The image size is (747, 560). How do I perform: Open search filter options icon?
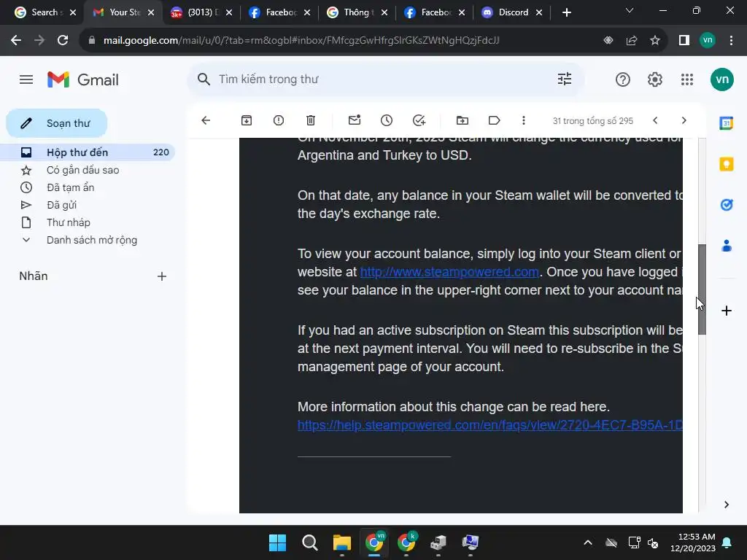click(565, 79)
